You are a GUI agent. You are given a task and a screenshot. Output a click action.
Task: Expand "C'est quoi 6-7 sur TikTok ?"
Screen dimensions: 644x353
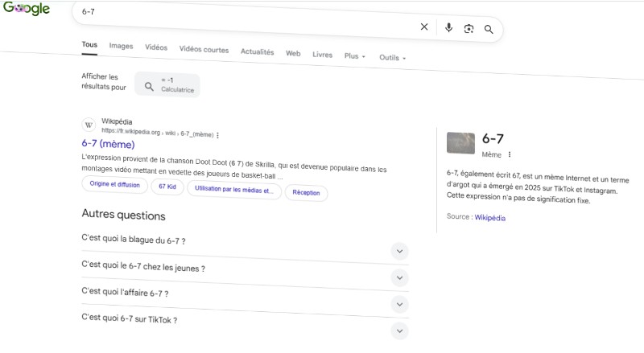tap(245, 325)
